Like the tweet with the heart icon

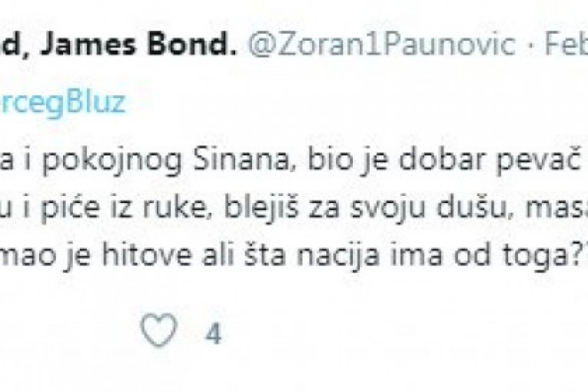click(158, 329)
